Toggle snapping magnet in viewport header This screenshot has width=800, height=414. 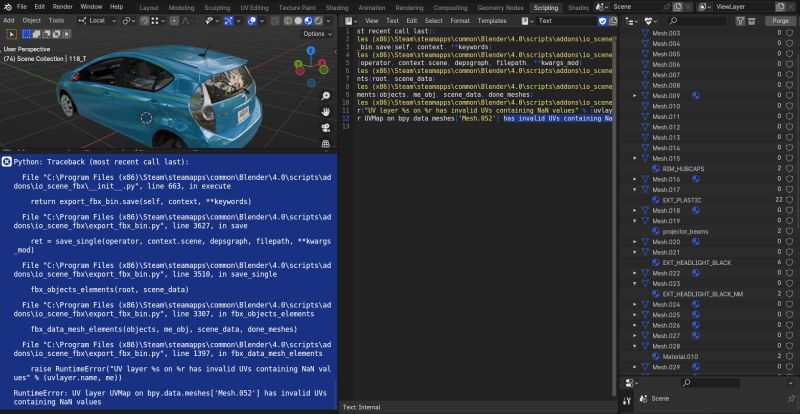[x=144, y=20]
